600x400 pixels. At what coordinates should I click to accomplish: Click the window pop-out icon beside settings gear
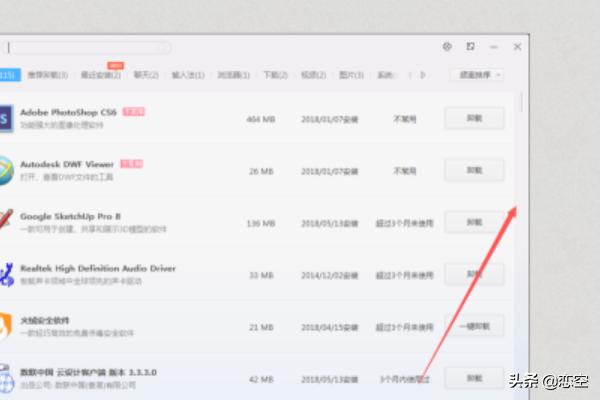pos(471,46)
